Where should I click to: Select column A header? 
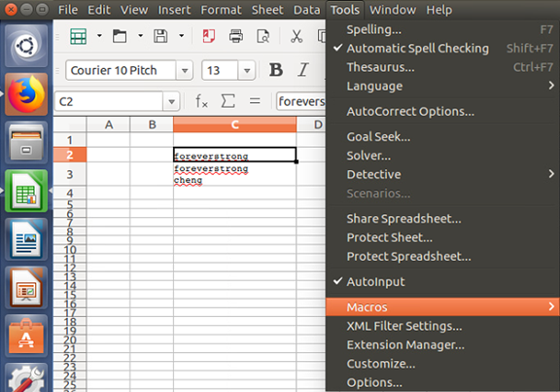tap(109, 125)
